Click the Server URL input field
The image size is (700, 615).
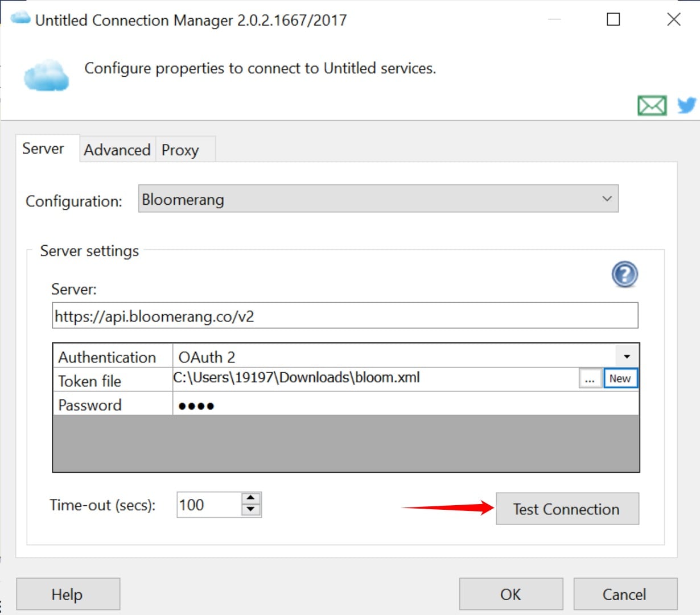click(x=345, y=316)
